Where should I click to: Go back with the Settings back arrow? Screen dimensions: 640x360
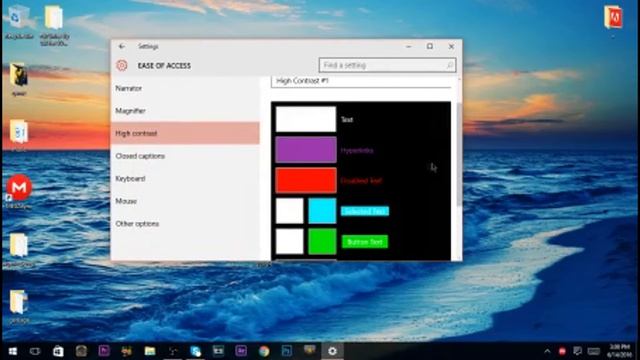(122, 47)
